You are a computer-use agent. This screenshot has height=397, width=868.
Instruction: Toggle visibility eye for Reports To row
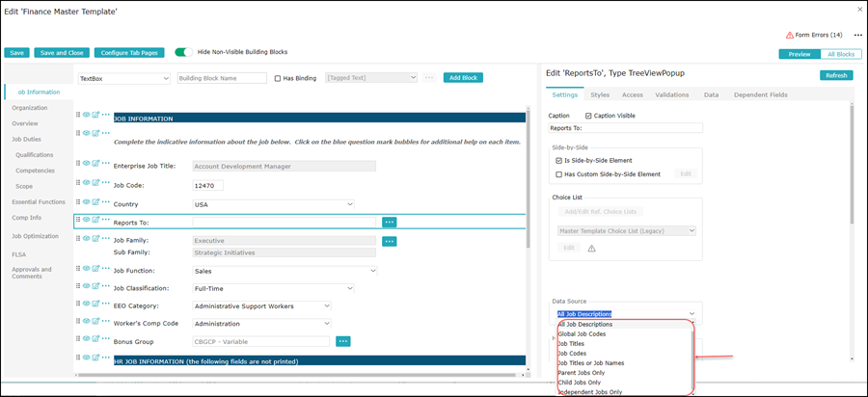click(87, 220)
